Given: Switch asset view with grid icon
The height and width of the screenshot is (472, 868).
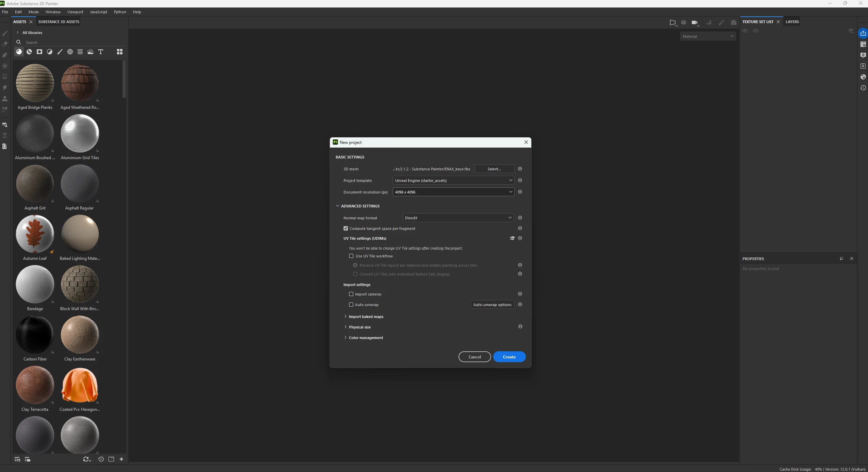Looking at the screenshot, I should click(x=120, y=52).
